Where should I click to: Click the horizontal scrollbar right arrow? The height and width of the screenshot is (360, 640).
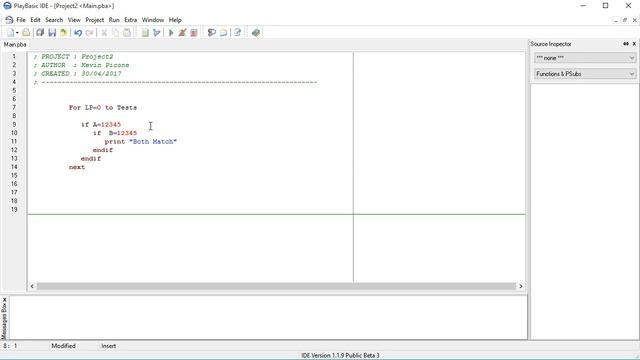(x=520, y=286)
